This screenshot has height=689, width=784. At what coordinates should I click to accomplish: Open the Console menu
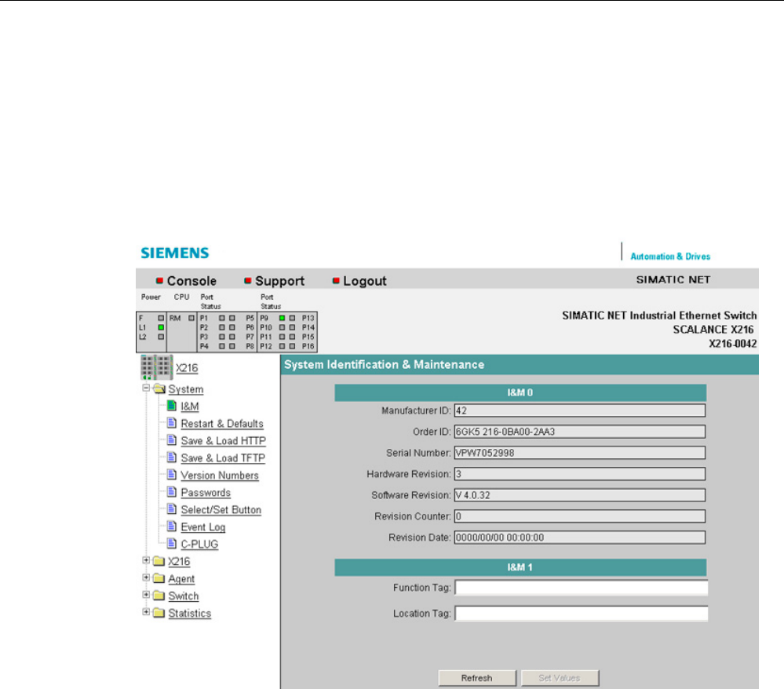(191, 281)
